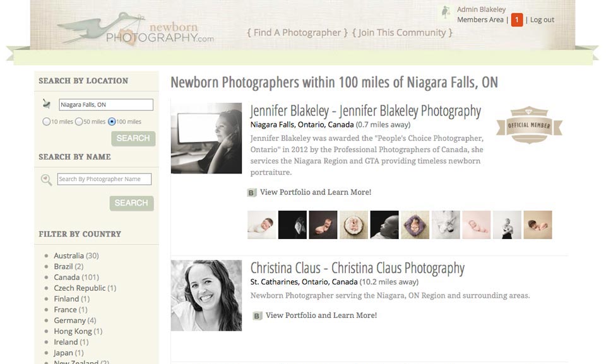Click Search button under location field
606x364 pixels.
tap(133, 138)
